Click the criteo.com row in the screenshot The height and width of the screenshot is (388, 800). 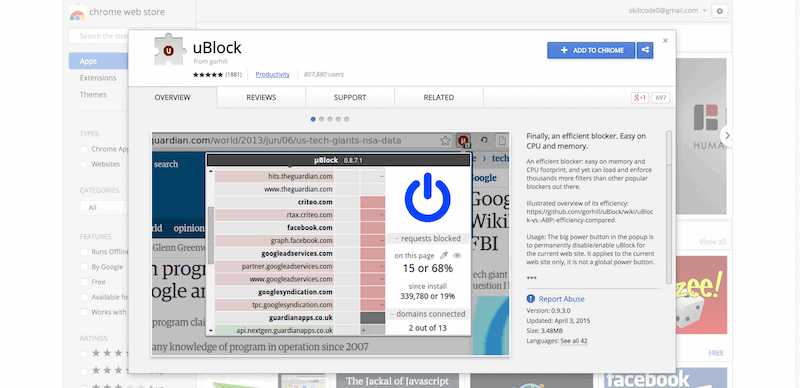point(299,202)
